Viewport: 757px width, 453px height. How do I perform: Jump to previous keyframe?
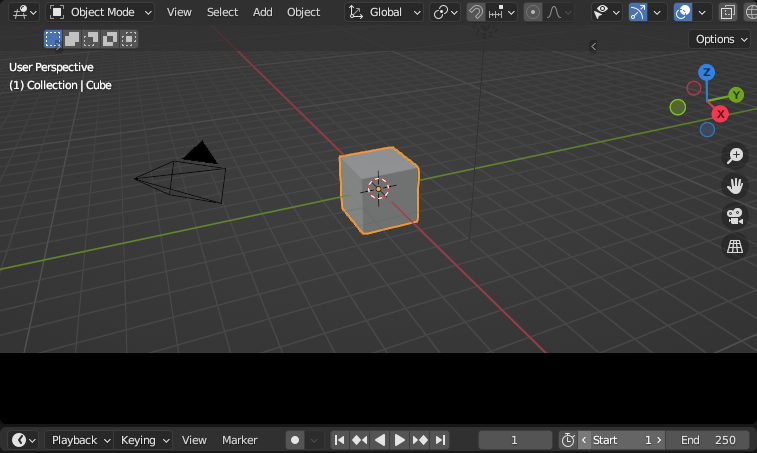[x=360, y=440]
